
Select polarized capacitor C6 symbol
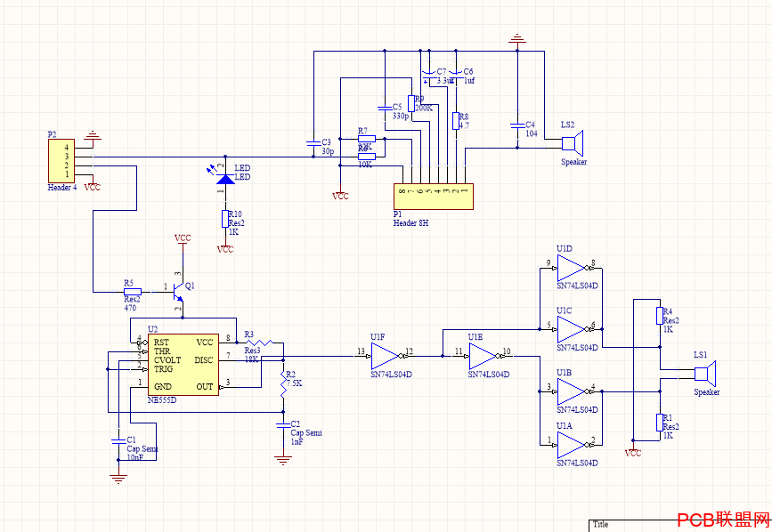coord(456,76)
